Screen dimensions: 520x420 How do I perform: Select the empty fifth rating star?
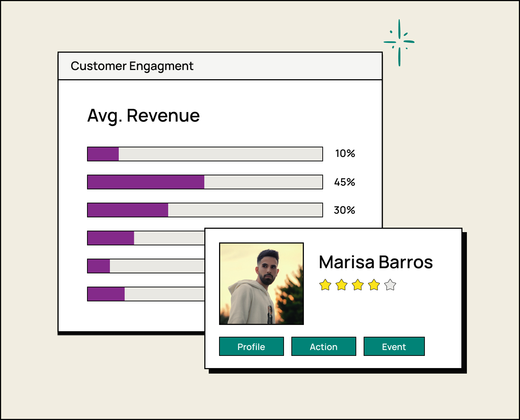tap(390, 285)
